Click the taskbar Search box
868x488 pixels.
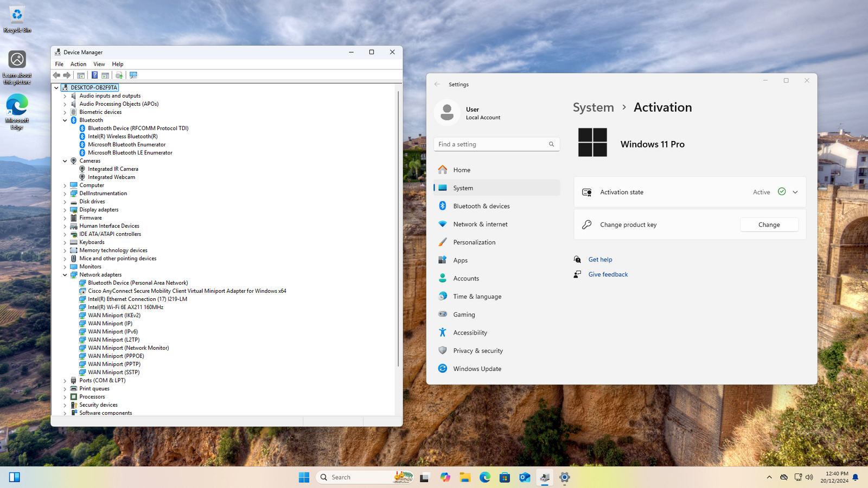point(365,477)
